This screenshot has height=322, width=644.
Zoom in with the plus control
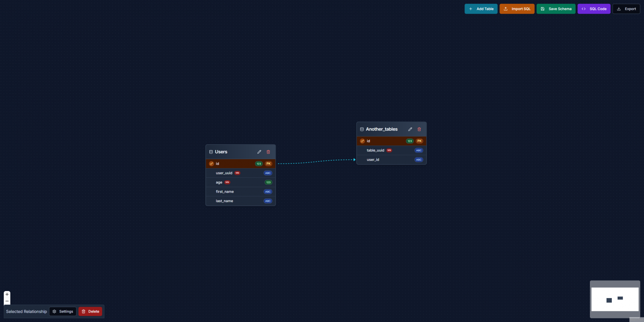pyautogui.click(x=7, y=294)
